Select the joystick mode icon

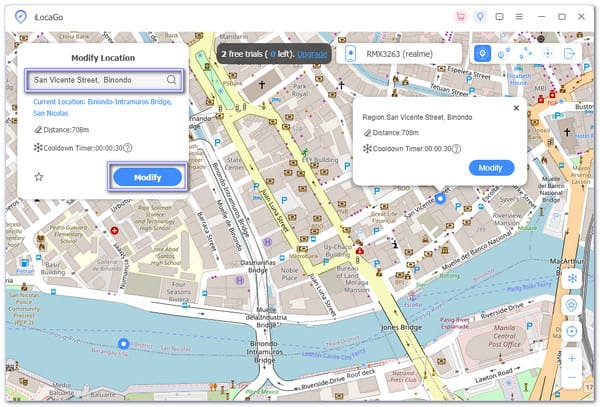[x=548, y=53]
